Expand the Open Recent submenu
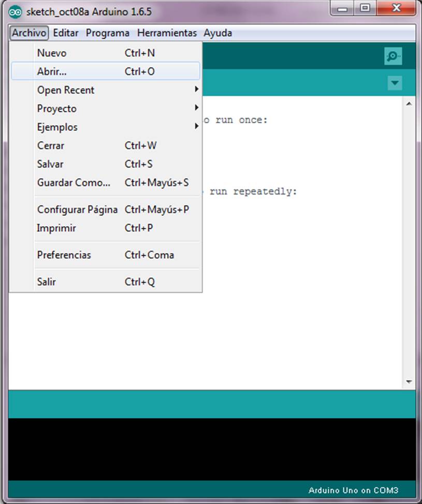422x504 pixels. coord(106,90)
